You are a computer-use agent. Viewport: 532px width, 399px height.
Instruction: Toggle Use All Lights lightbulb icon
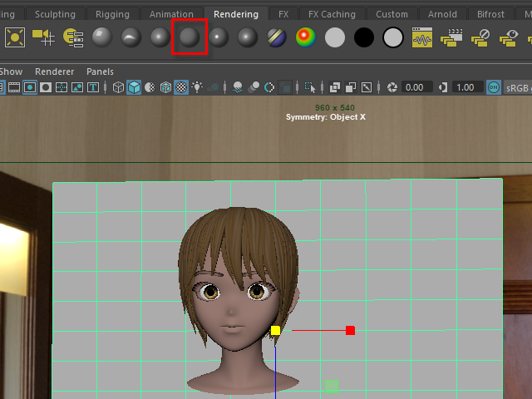(x=197, y=87)
